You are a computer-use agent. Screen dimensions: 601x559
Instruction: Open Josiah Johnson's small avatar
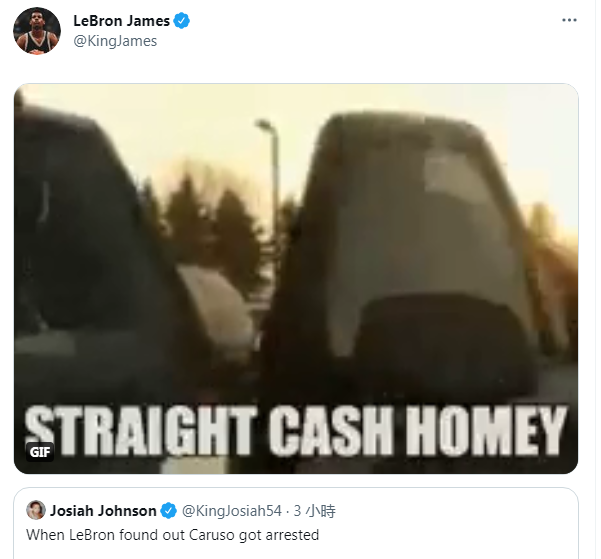pos(36,510)
